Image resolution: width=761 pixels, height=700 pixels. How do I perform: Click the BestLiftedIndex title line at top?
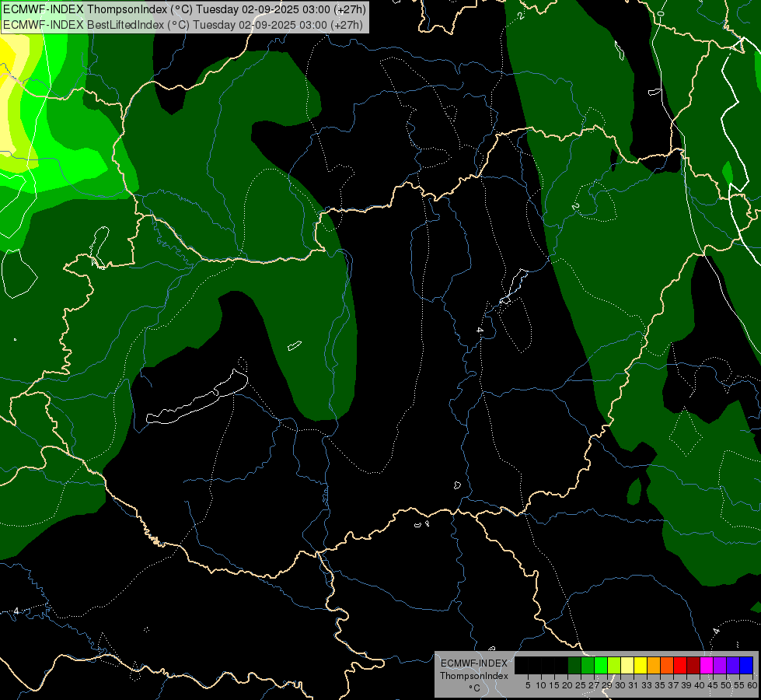(x=183, y=24)
